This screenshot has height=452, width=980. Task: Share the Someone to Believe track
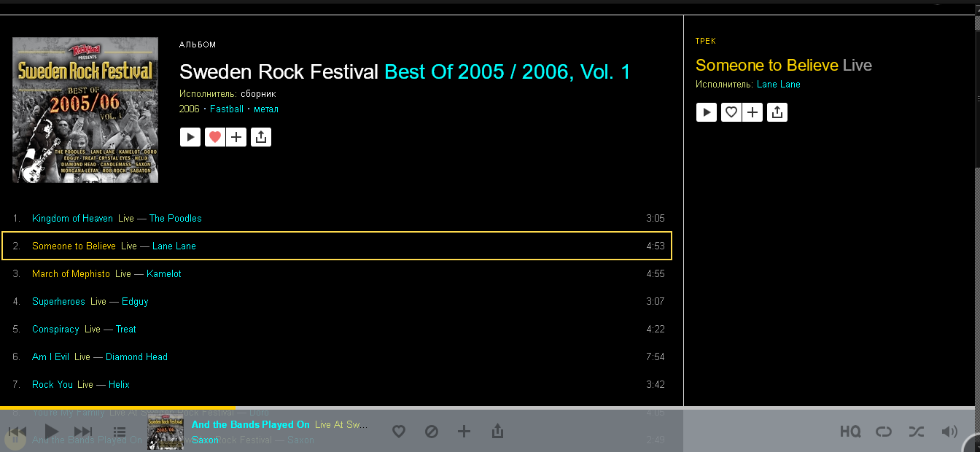(777, 112)
